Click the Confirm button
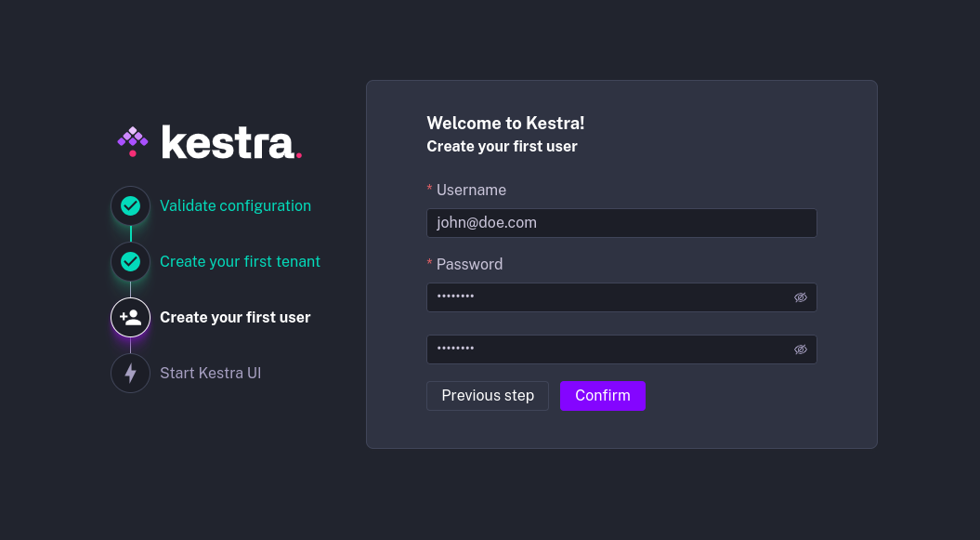The height and width of the screenshot is (540, 980). (x=603, y=395)
